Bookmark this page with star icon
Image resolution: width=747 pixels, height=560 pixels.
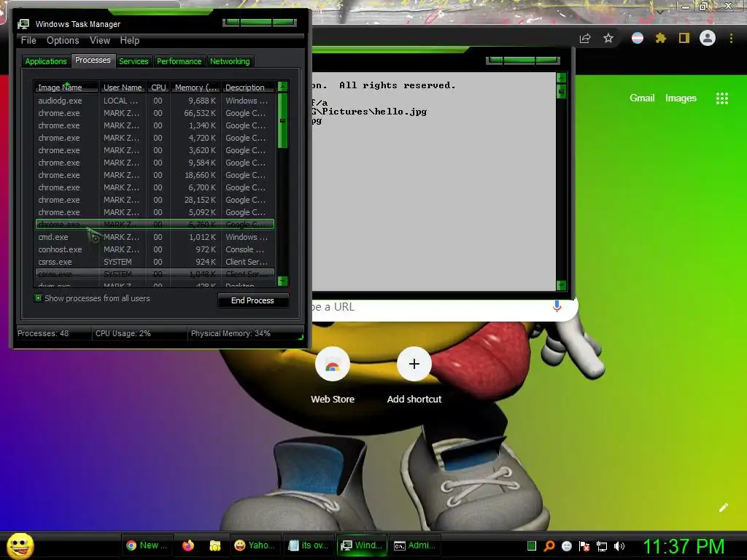tap(608, 38)
